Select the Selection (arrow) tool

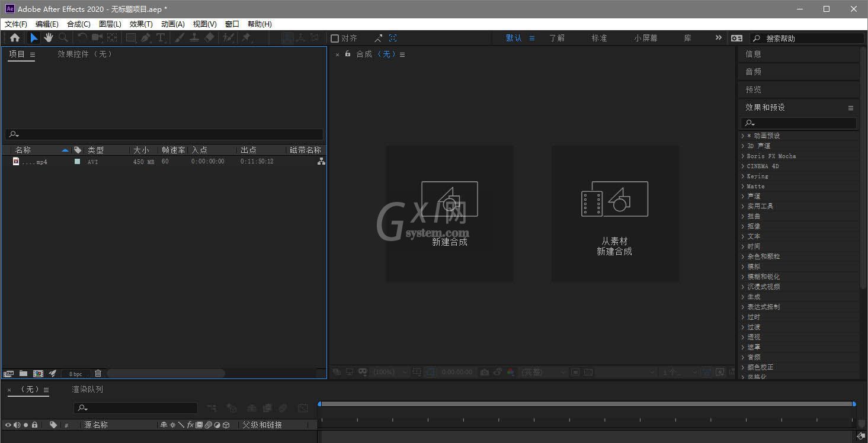coord(34,38)
